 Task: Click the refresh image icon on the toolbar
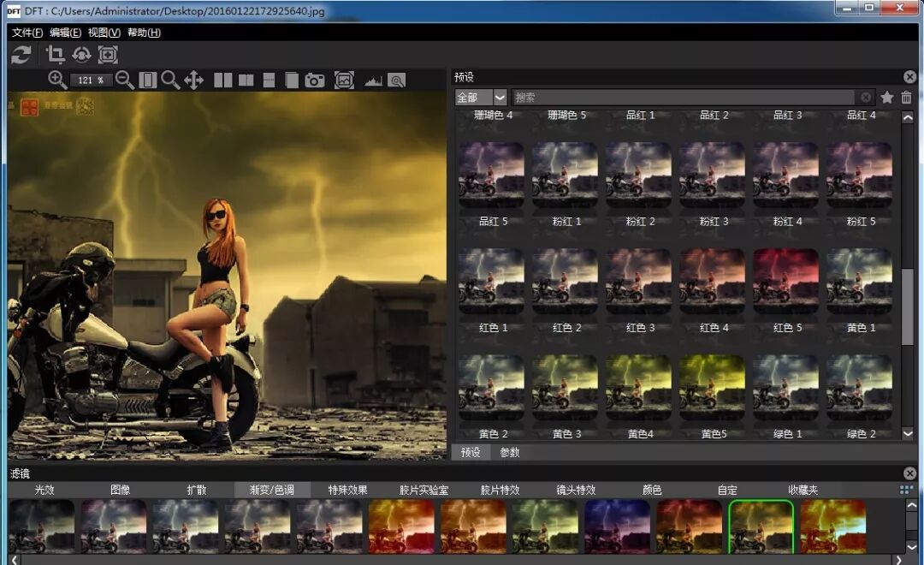[x=19, y=55]
